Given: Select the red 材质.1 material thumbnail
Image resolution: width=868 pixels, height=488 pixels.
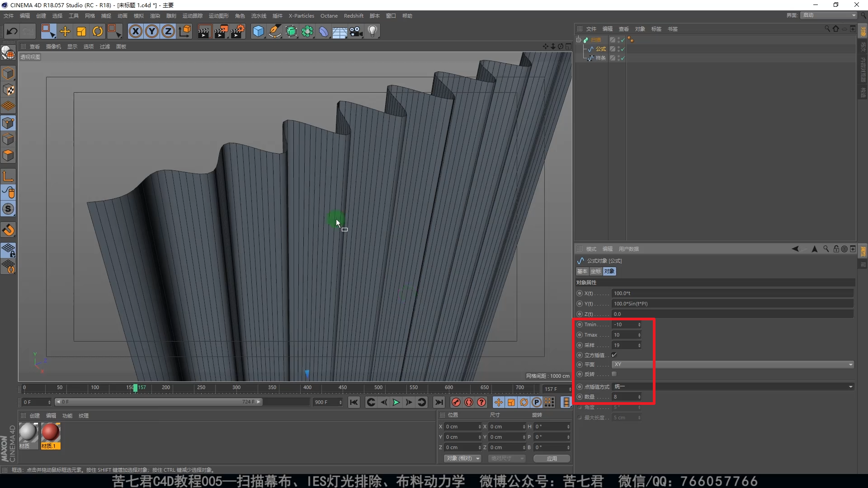Looking at the screenshot, I should click(x=51, y=433).
